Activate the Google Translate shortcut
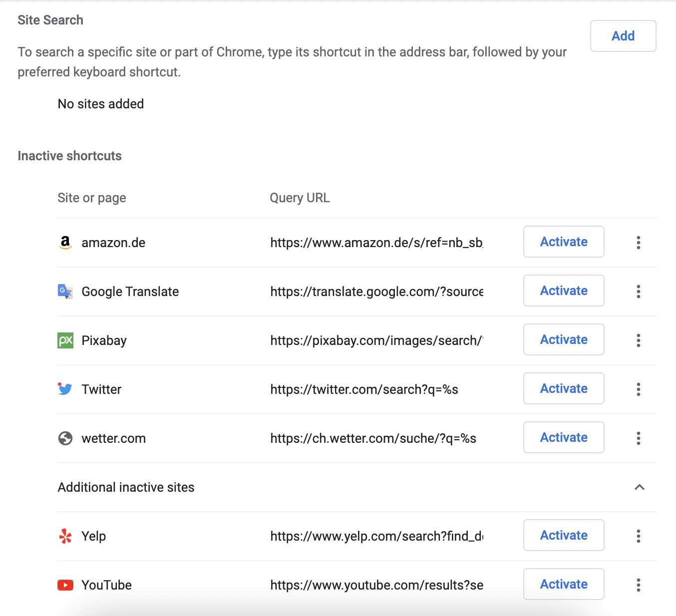This screenshot has height=616, width=676. [x=564, y=291]
